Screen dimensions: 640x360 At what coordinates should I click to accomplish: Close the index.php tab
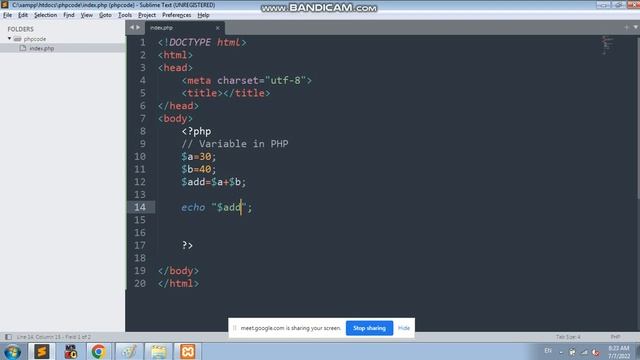218,28
